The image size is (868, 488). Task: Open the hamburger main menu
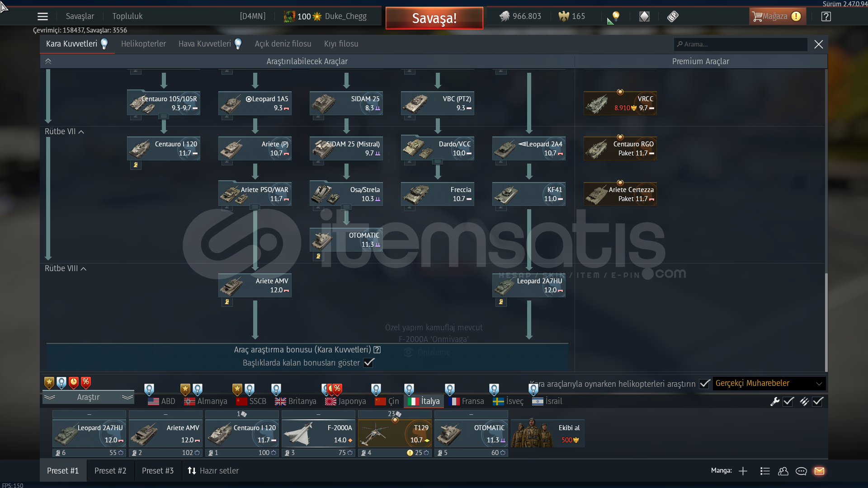pyautogui.click(x=42, y=17)
